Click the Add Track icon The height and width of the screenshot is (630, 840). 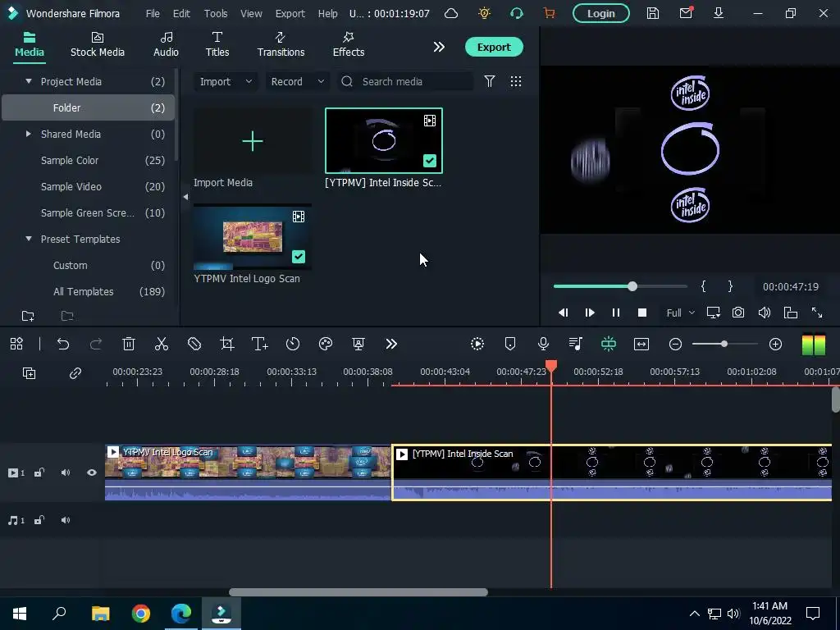(29, 373)
